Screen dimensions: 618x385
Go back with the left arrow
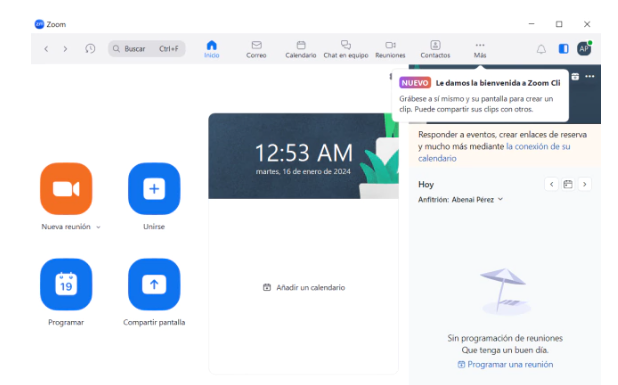pos(46,49)
